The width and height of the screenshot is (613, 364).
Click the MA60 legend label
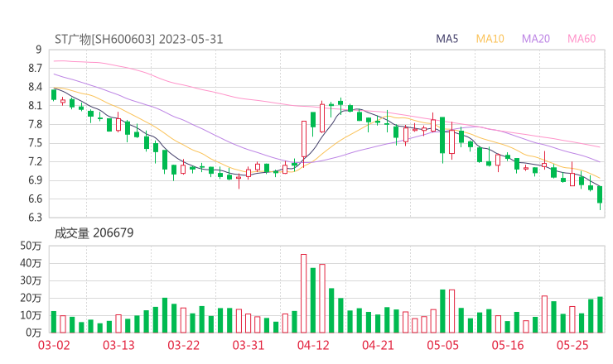582,39
